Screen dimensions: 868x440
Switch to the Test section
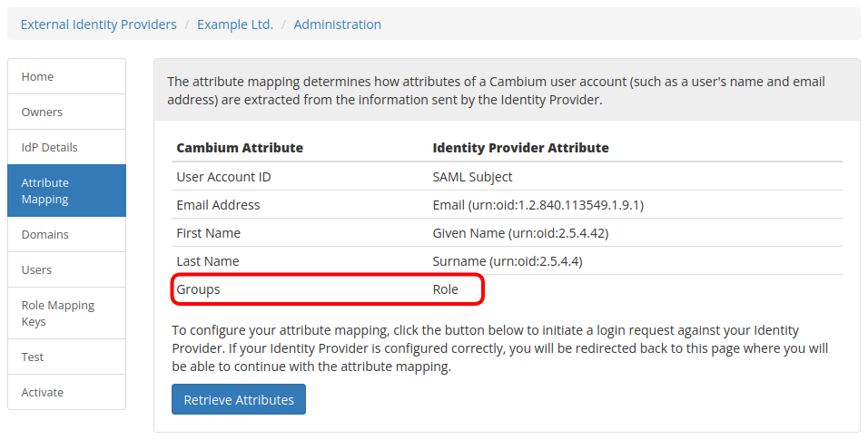click(66, 357)
